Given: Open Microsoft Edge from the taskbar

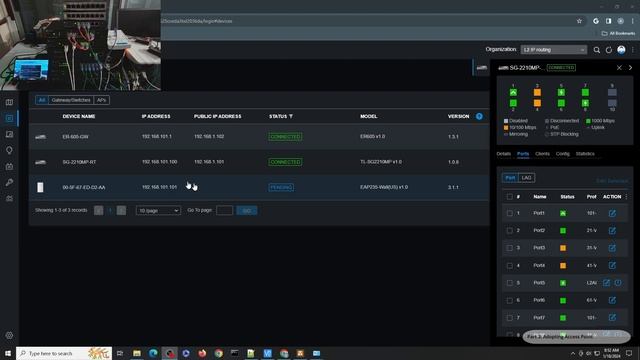Looking at the screenshot, I should [153, 353].
